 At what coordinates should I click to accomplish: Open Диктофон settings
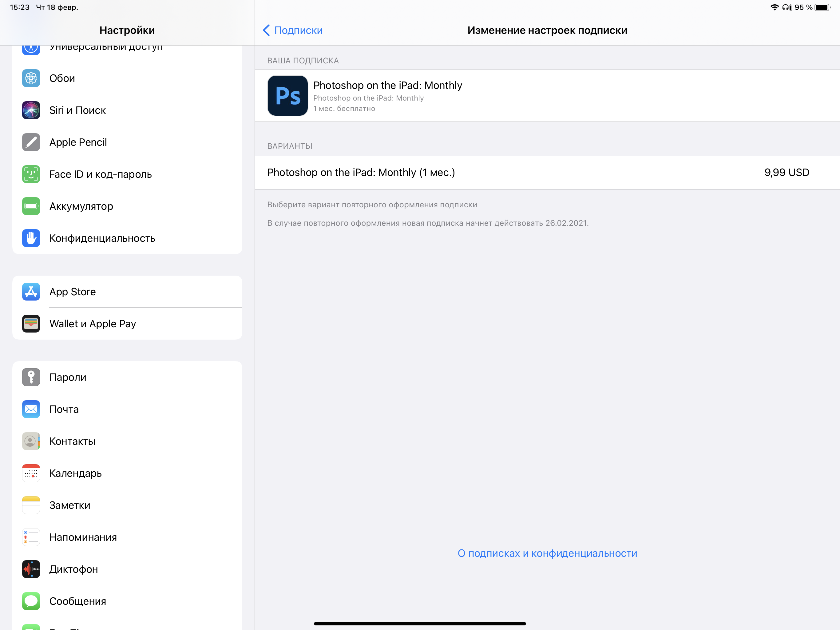pos(127,569)
